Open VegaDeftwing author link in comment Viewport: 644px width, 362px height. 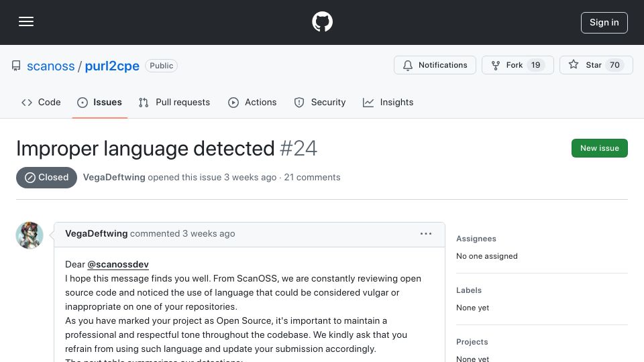96,233
